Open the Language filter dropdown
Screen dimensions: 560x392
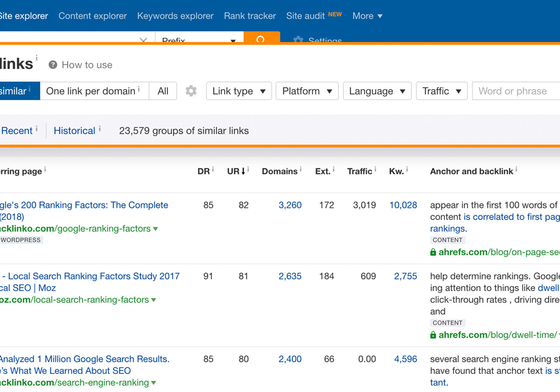[x=377, y=91]
